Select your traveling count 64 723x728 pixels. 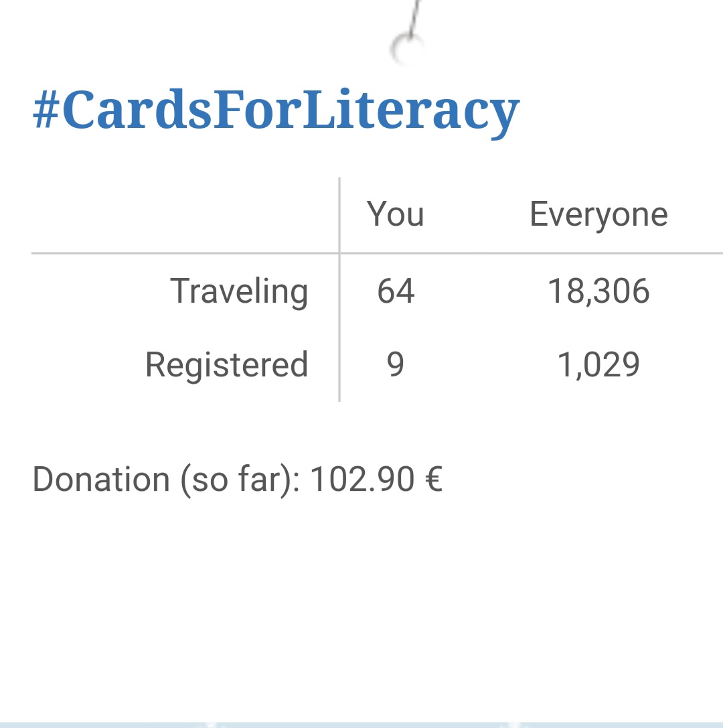point(396,291)
